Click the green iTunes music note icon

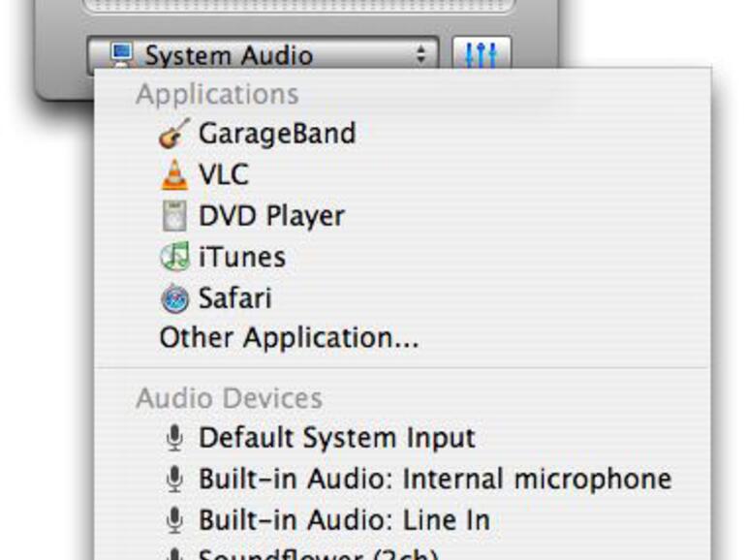[x=174, y=258]
